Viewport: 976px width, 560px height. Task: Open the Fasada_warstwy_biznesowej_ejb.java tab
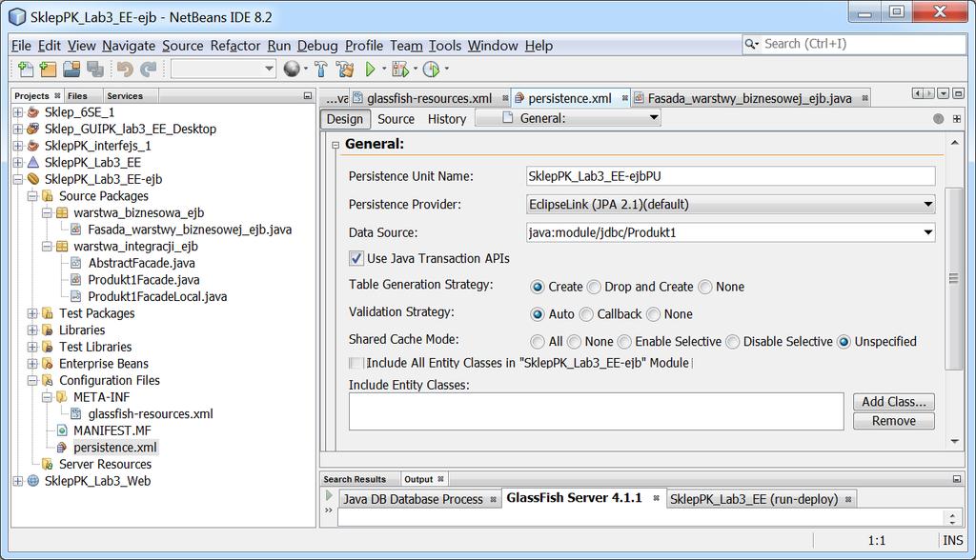(x=749, y=98)
